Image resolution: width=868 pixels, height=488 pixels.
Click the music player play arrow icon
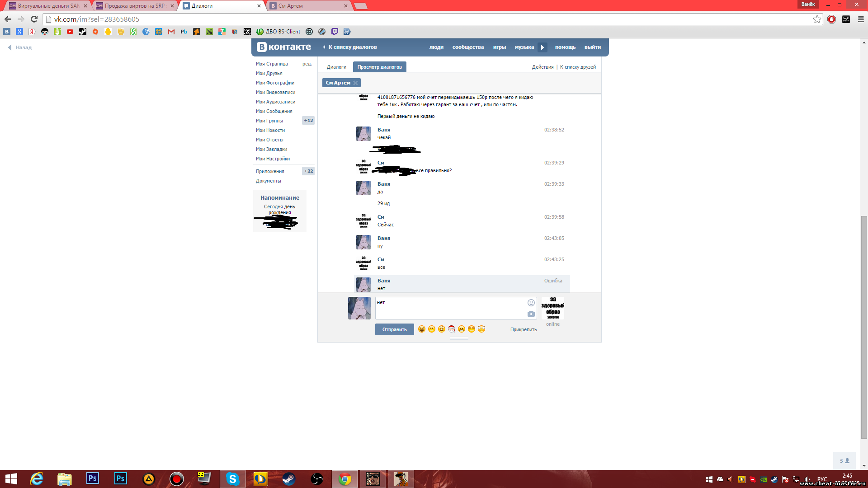coord(542,47)
